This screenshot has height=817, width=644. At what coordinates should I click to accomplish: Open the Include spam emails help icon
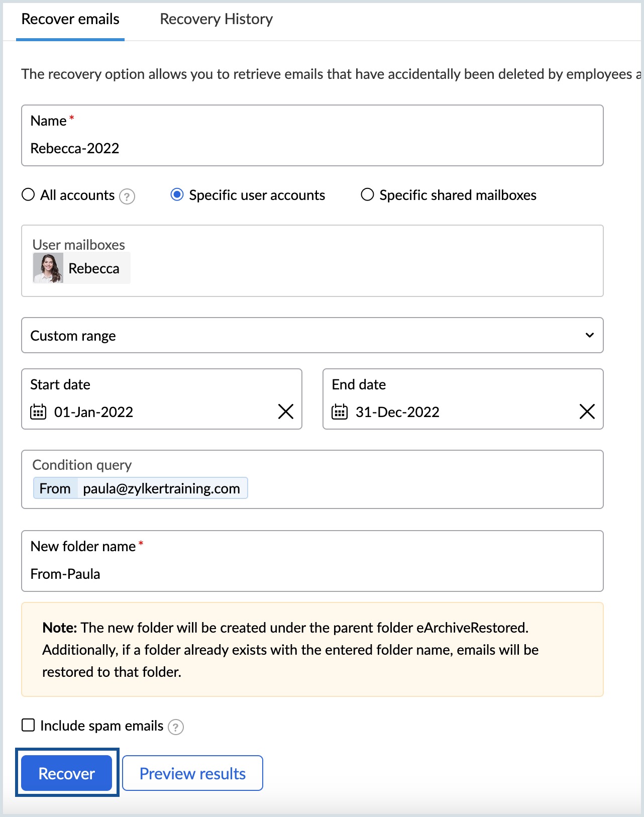(x=176, y=727)
